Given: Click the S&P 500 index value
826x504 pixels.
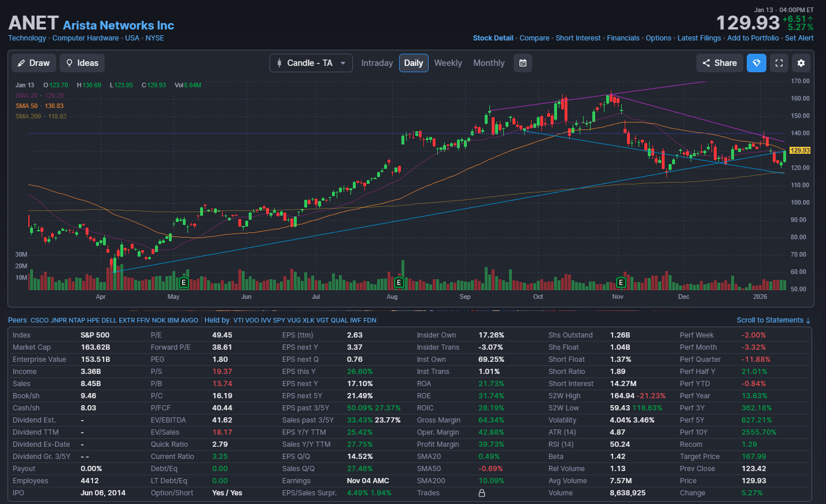Looking at the screenshot, I should 95,335.
